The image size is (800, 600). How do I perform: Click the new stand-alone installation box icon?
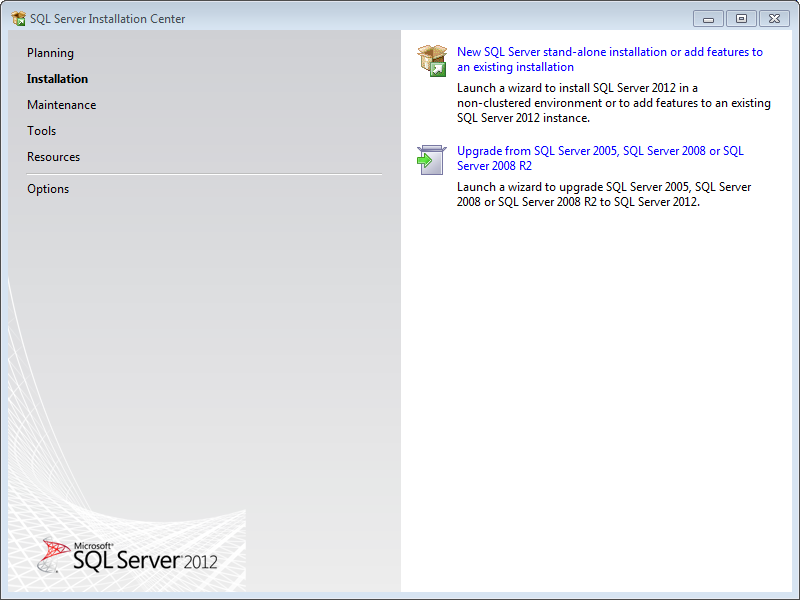tap(432, 60)
